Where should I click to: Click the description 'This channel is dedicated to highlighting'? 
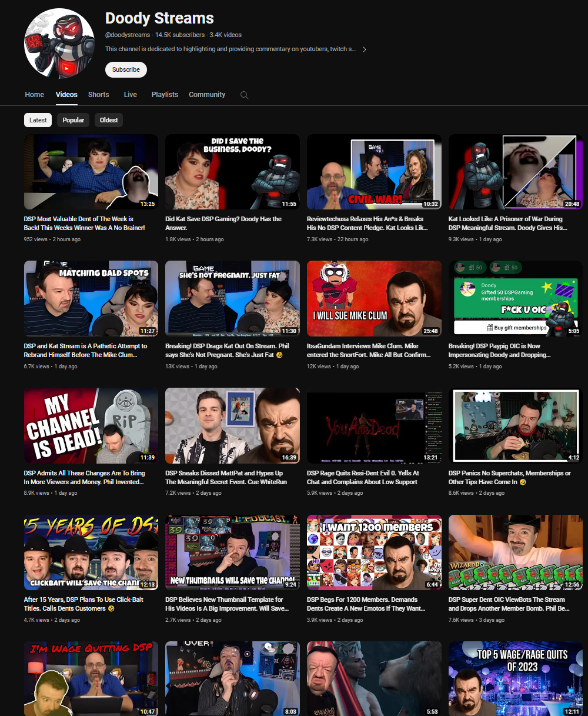230,49
